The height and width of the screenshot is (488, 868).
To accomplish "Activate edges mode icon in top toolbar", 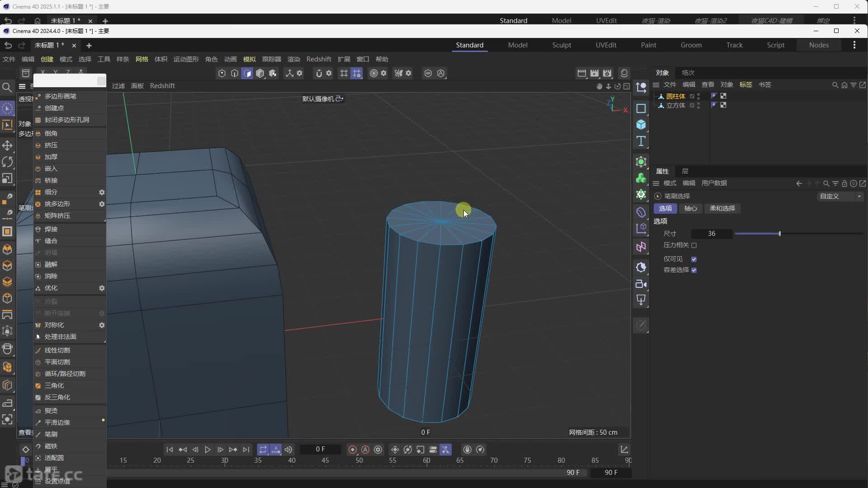I will (x=234, y=73).
